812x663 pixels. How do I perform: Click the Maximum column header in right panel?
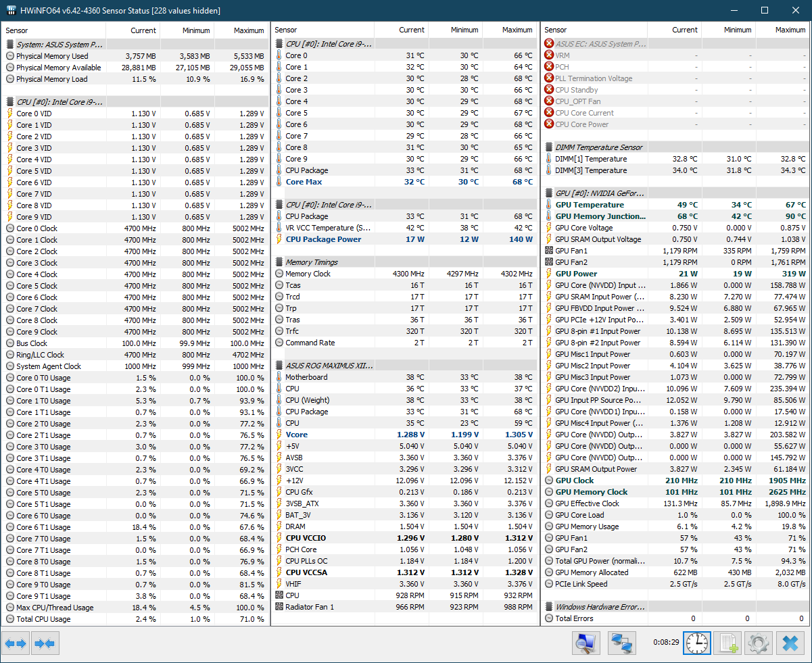pyautogui.click(x=782, y=30)
